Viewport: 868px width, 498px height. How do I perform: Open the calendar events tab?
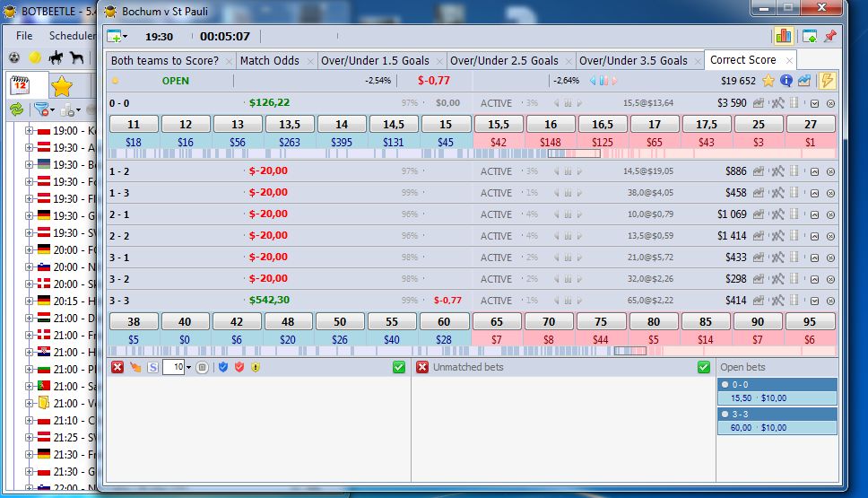pyautogui.click(x=21, y=84)
